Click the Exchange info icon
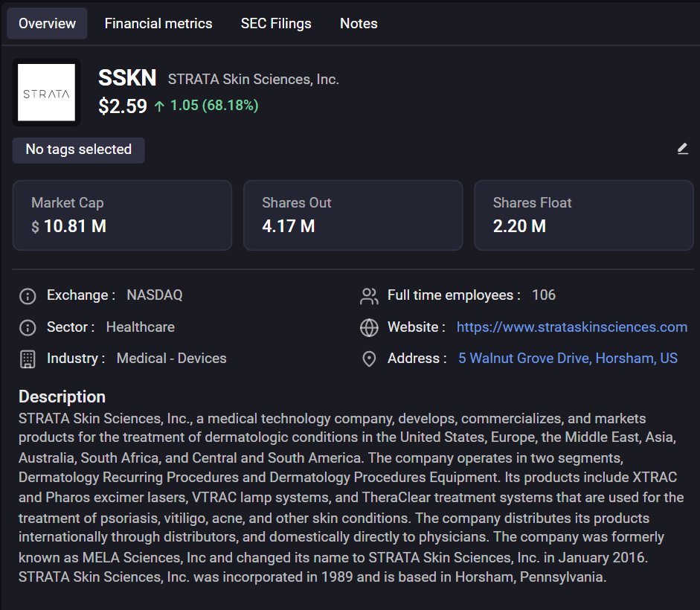The image size is (700, 610). click(x=28, y=296)
